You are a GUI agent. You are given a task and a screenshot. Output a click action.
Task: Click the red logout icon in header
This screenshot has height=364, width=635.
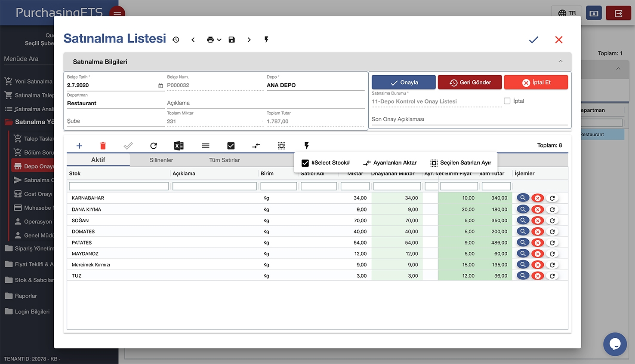coord(618,13)
